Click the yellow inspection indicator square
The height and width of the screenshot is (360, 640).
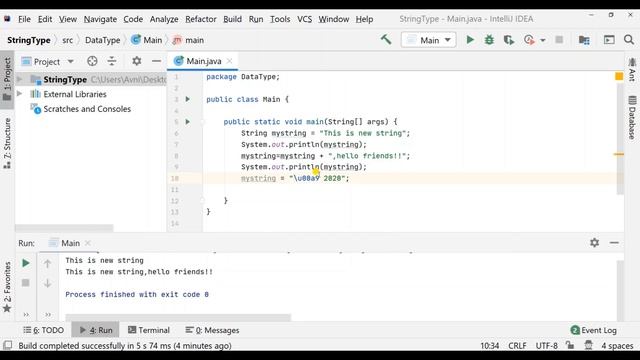tap(619, 76)
